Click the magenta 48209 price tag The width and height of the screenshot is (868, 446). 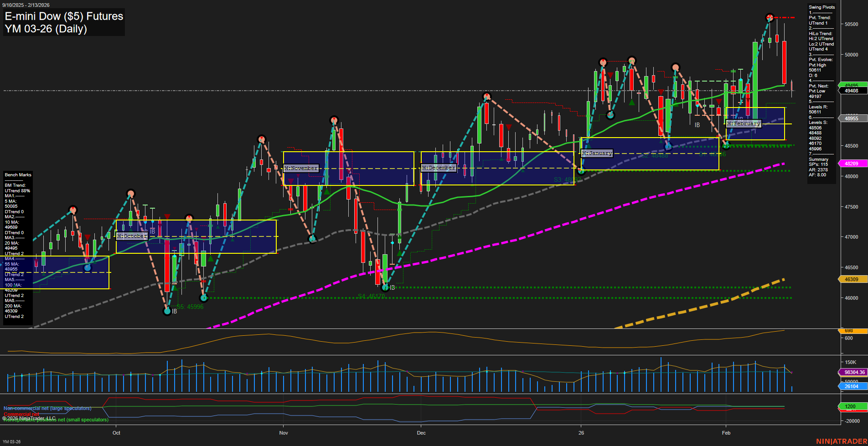(852, 163)
